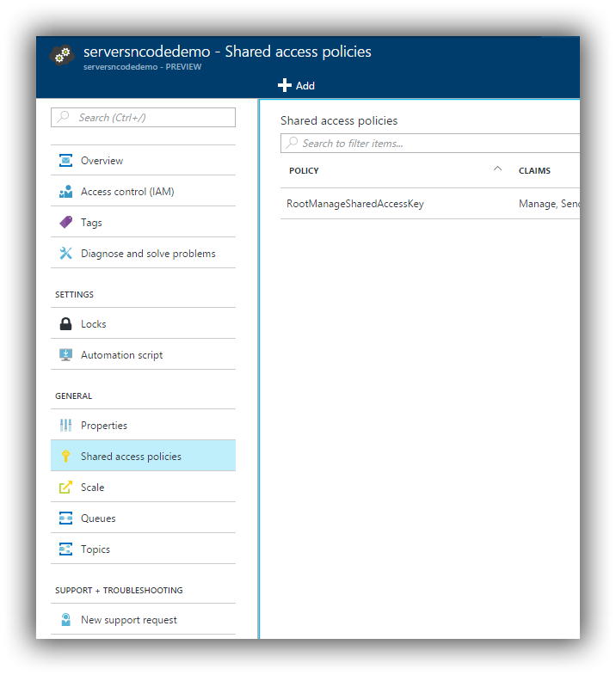Image resolution: width=616 pixels, height=675 pixels.
Task: Click the Search to filter items field
Action: pos(430,143)
